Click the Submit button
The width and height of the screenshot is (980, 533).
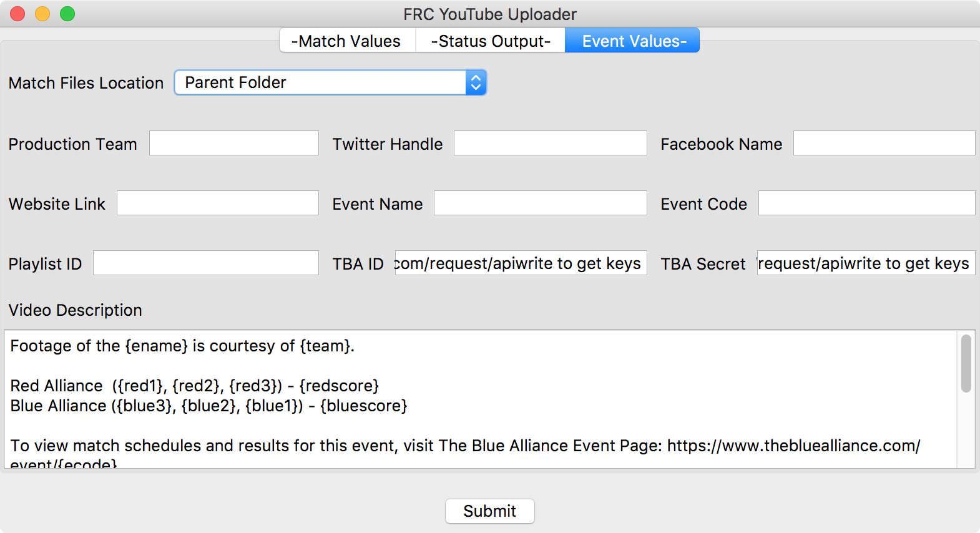[x=490, y=511]
